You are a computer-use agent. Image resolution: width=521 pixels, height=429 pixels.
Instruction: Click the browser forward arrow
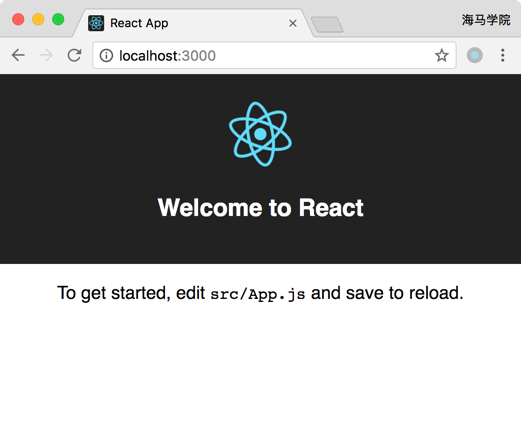click(46, 55)
